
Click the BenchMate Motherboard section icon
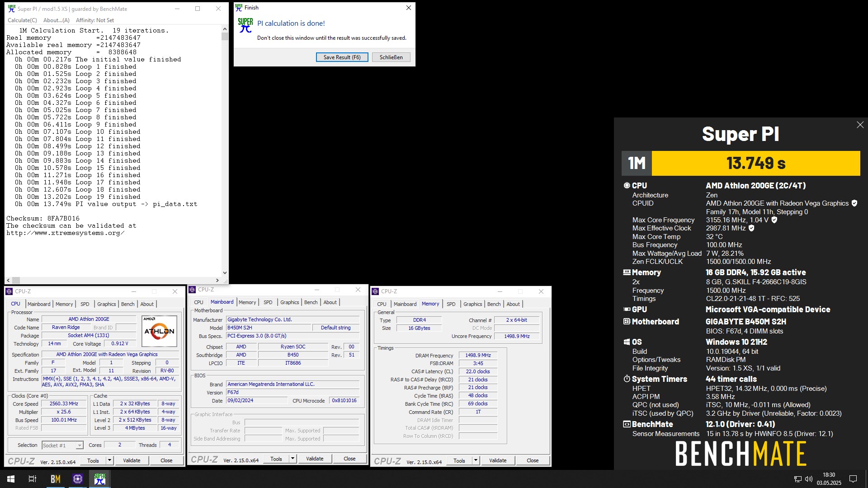tap(627, 322)
